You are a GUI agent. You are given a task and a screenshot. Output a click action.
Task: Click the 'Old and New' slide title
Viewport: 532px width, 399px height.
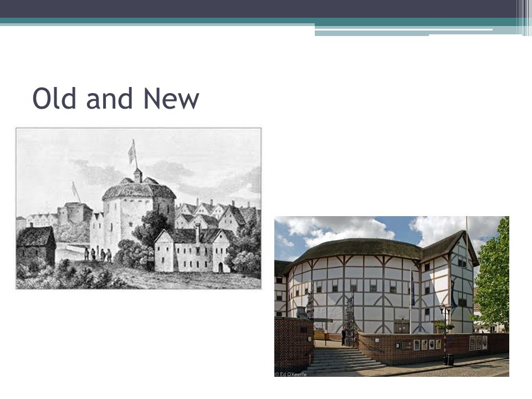click(x=116, y=98)
